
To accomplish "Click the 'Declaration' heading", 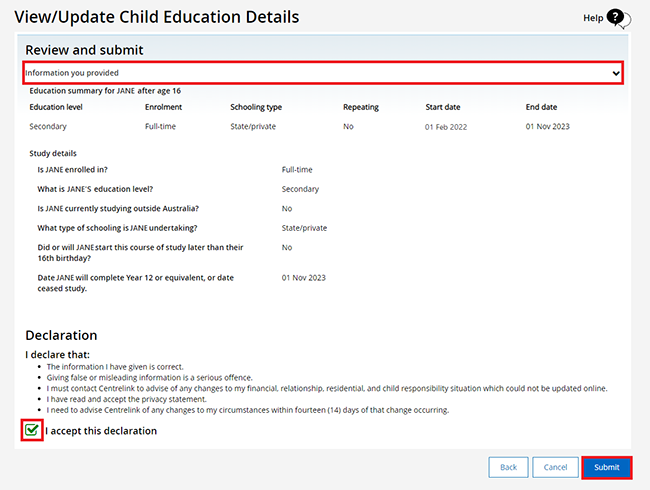I will [x=61, y=335].
